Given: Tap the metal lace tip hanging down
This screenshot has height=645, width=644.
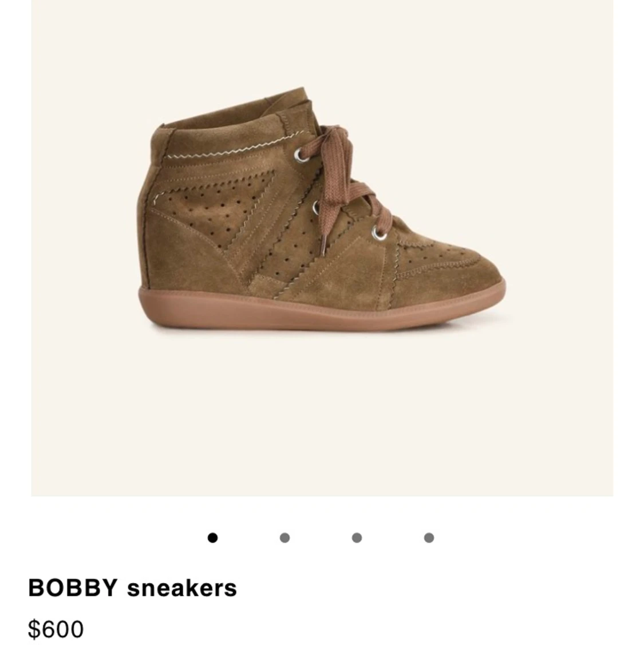Looking at the screenshot, I should click(324, 246).
